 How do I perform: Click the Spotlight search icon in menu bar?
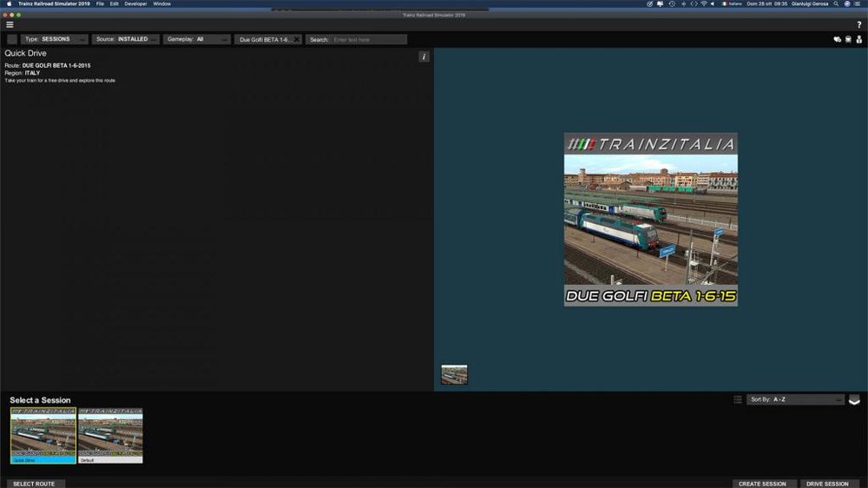click(x=836, y=3)
